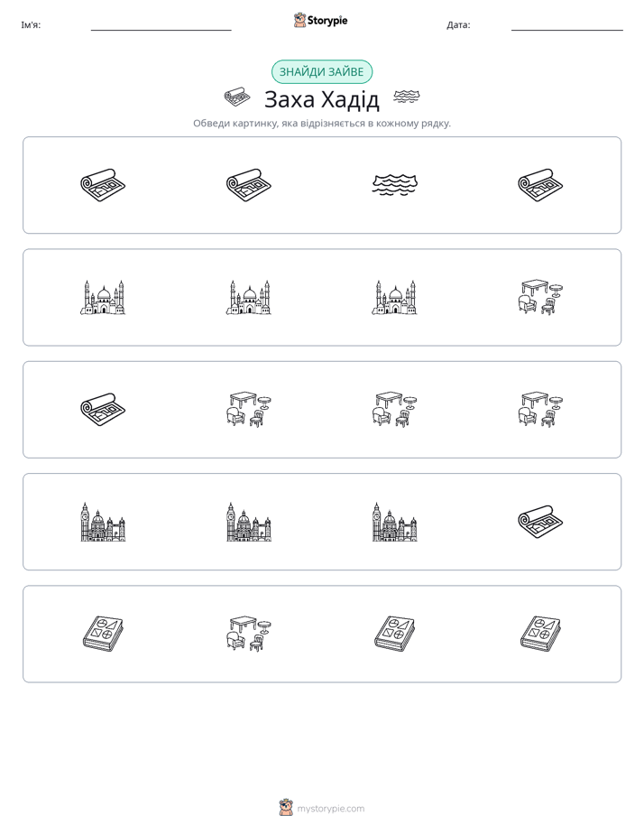The image size is (644, 834).
Task: Click the waves icon right of the title
Action: pos(407,97)
